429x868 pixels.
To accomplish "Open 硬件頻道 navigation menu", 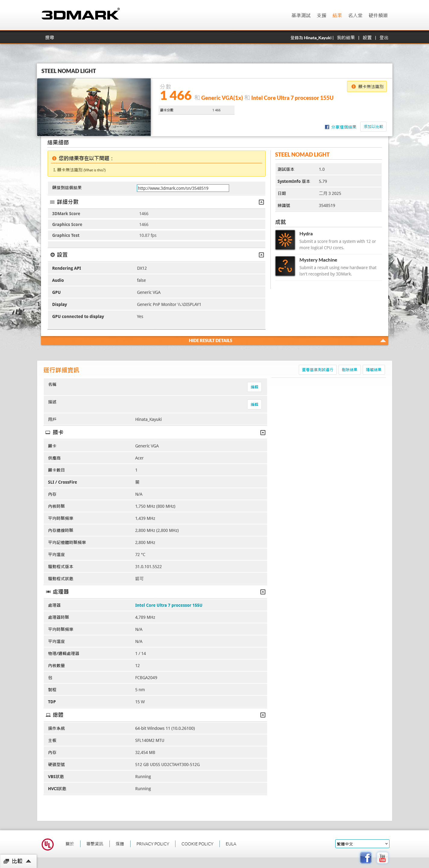I will pyautogui.click(x=378, y=15).
